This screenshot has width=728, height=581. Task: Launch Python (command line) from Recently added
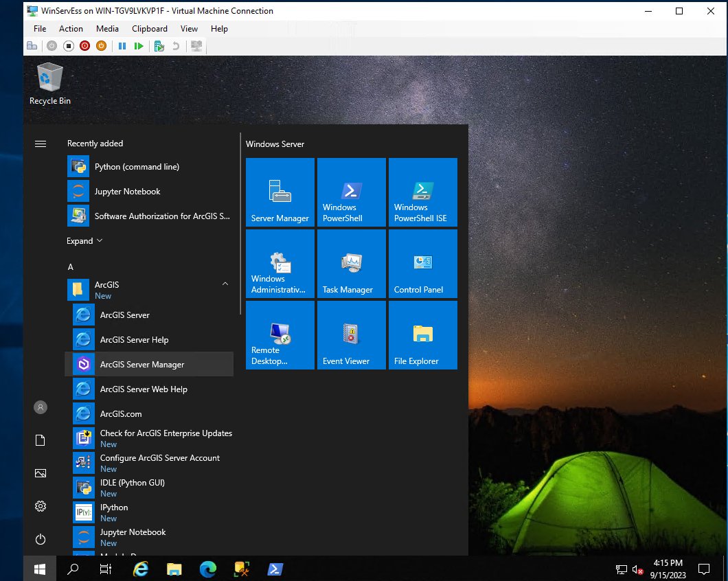coord(150,167)
